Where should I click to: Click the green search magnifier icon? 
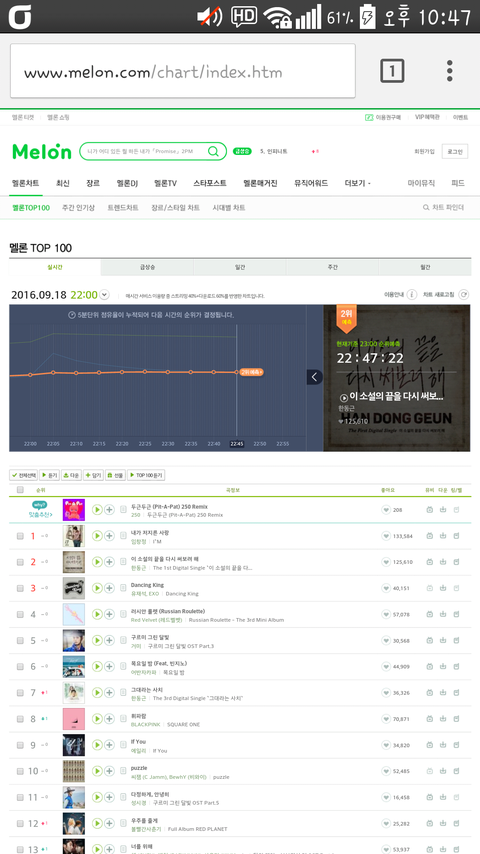(x=214, y=151)
